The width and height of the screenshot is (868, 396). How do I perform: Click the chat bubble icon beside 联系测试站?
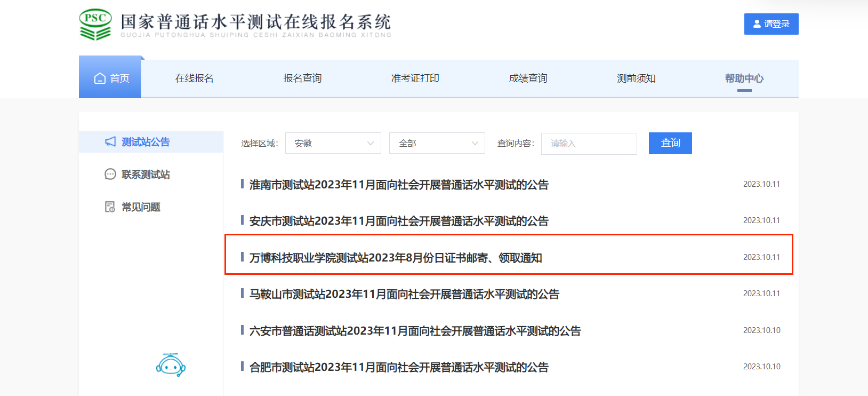click(110, 174)
